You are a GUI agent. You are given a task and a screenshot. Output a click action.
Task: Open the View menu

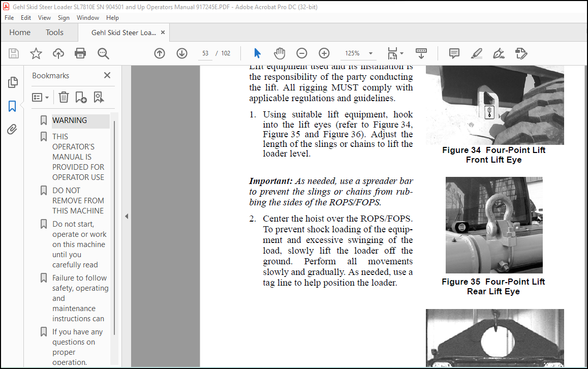coord(44,18)
